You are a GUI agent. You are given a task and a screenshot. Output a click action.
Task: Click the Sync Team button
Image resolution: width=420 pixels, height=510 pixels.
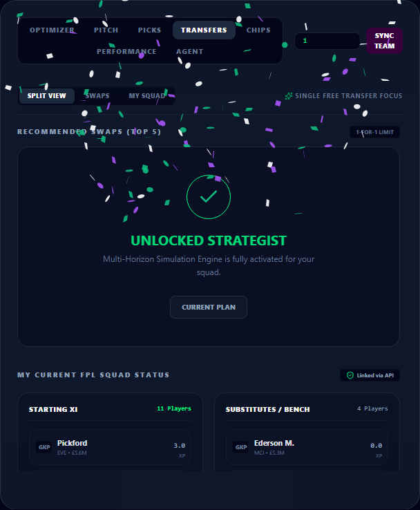click(384, 41)
